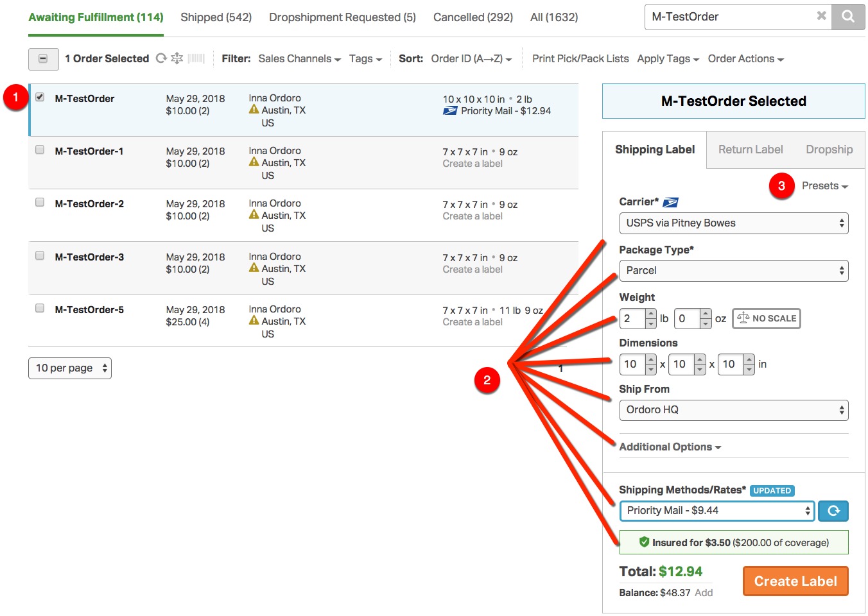Open the Presets dropdown
Viewport: 868px width, 616px height.
coord(825,186)
